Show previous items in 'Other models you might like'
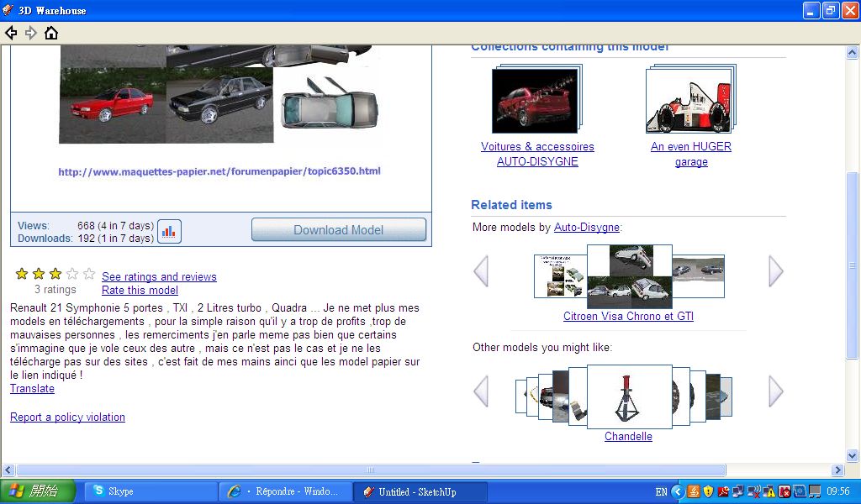 click(x=481, y=391)
